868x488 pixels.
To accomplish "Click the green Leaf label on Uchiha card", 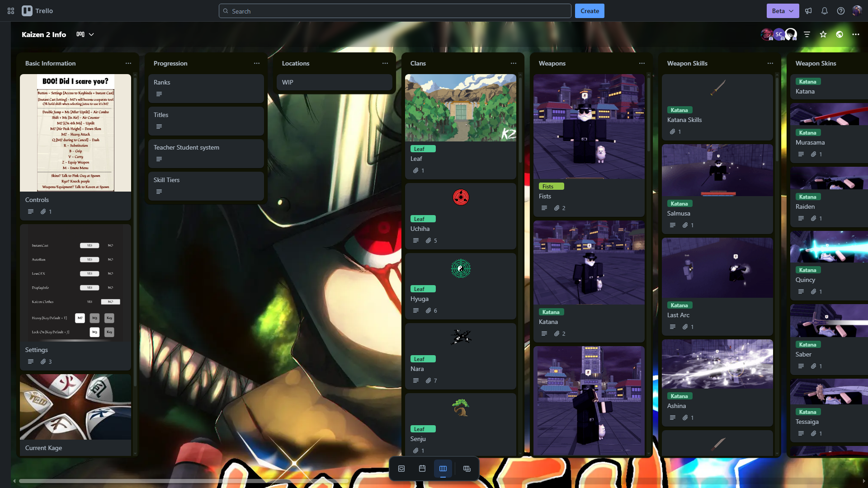I will 423,219.
